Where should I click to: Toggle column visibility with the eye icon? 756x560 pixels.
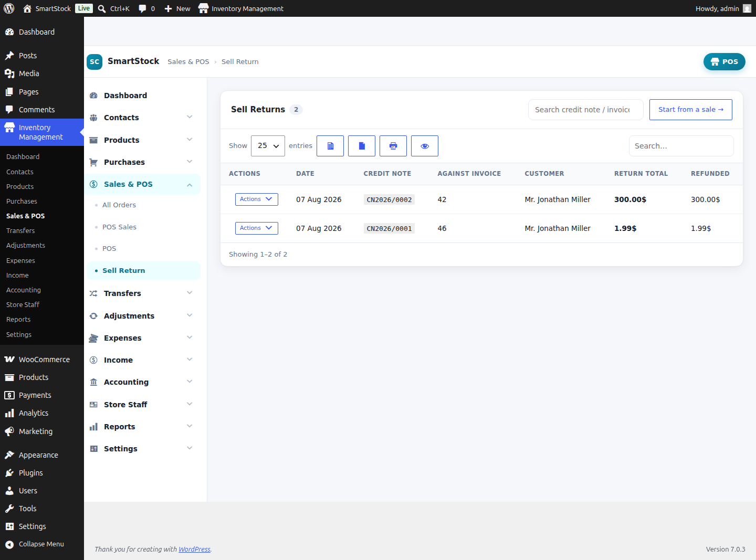[425, 146]
